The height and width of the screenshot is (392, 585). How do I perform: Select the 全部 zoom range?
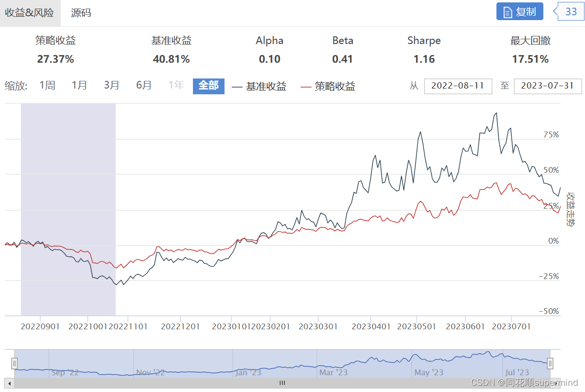[x=209, y=86]
